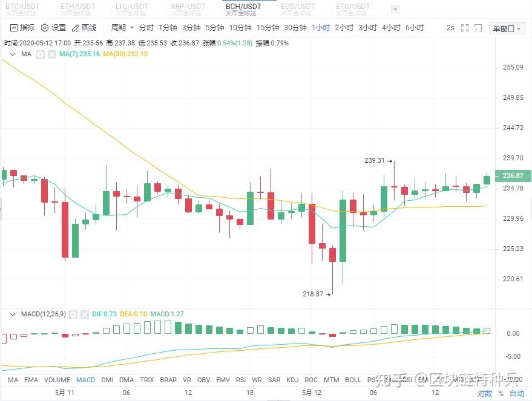Image resolution: width=532 pixels, height=401 pixels.
Task: Enable the % percentage scale
Action: point(501,393)
